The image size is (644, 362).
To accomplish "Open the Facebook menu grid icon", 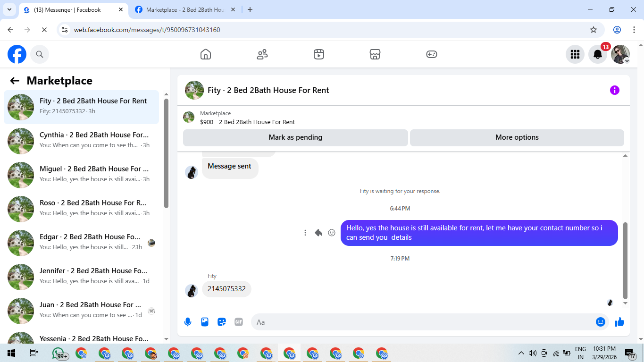I will pos(575,54).
